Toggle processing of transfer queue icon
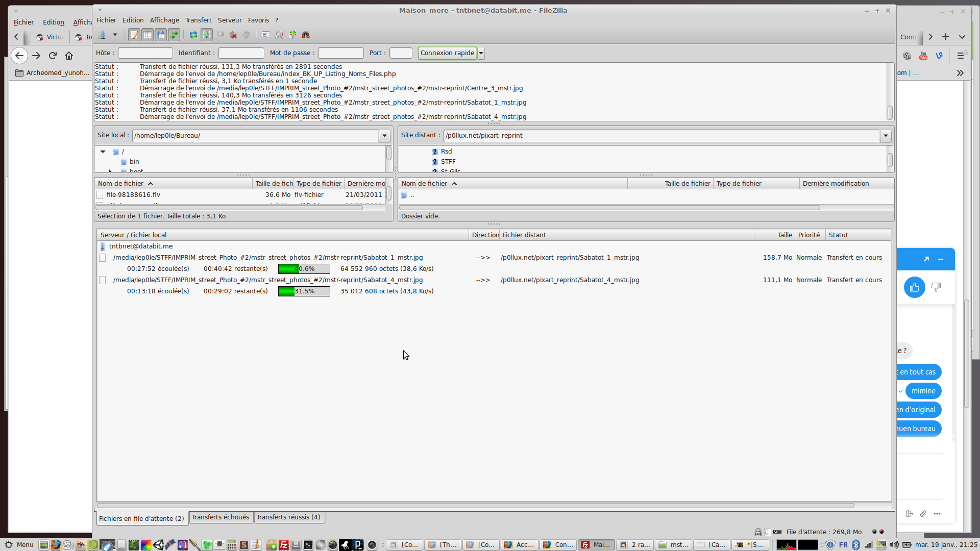This screenshot has height=551, width=980. [x=207, y=35]
